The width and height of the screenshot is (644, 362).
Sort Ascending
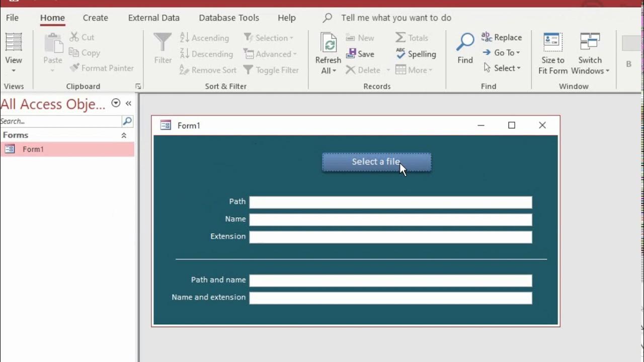[204, 38]
